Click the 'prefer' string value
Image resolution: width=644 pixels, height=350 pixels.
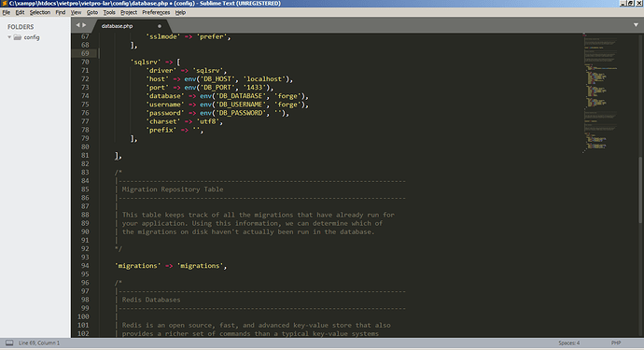pyautogui.click(x=212, y=36)
